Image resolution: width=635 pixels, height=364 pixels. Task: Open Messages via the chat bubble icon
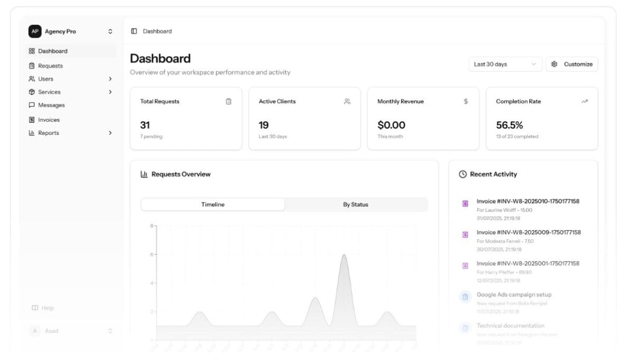click(x=31, y=105)
